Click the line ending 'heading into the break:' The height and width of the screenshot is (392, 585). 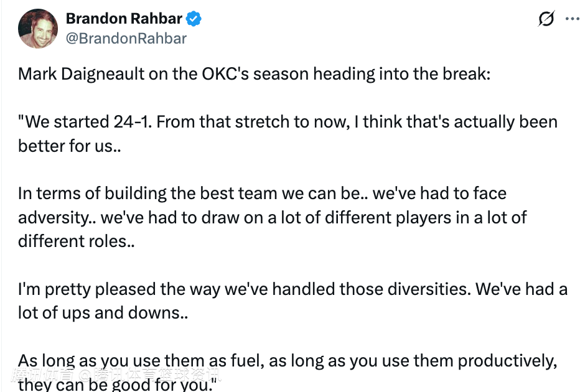pyautogui.click(x=255, y=74)
